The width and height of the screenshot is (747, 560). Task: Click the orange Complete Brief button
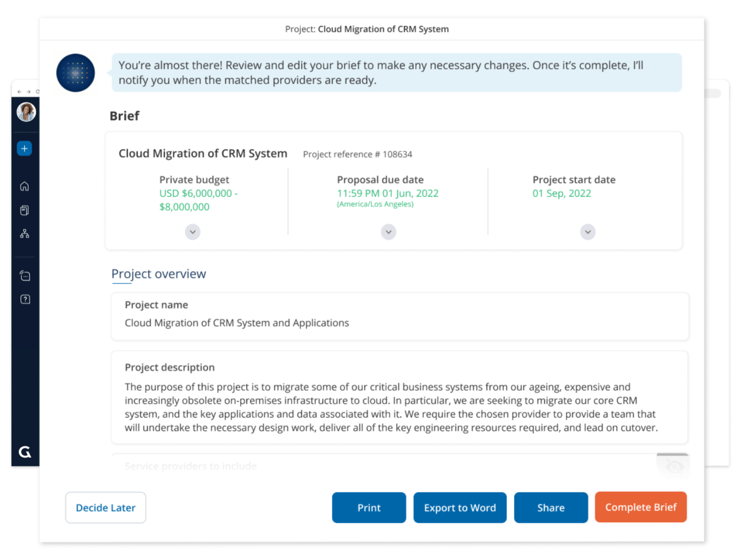pos(641,507)
